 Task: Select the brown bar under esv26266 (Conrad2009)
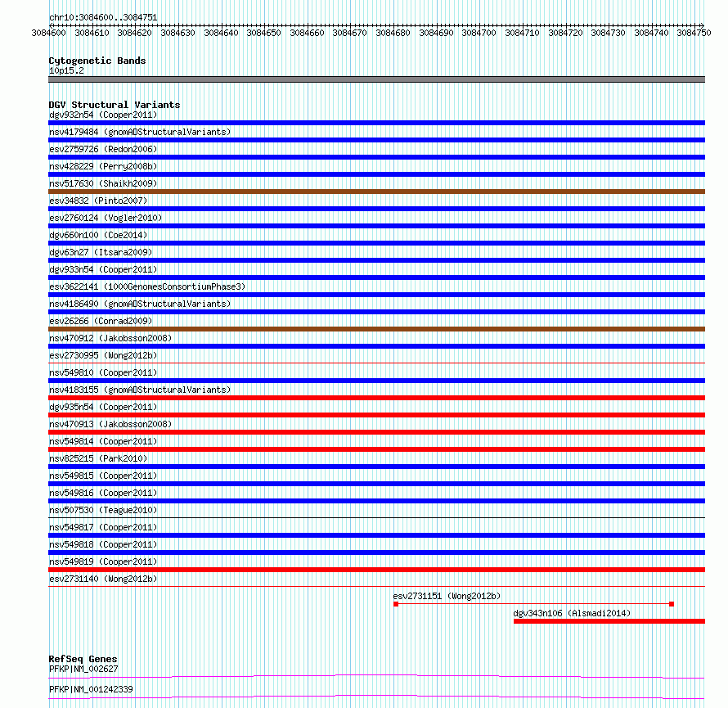click(x=376, y=329)
